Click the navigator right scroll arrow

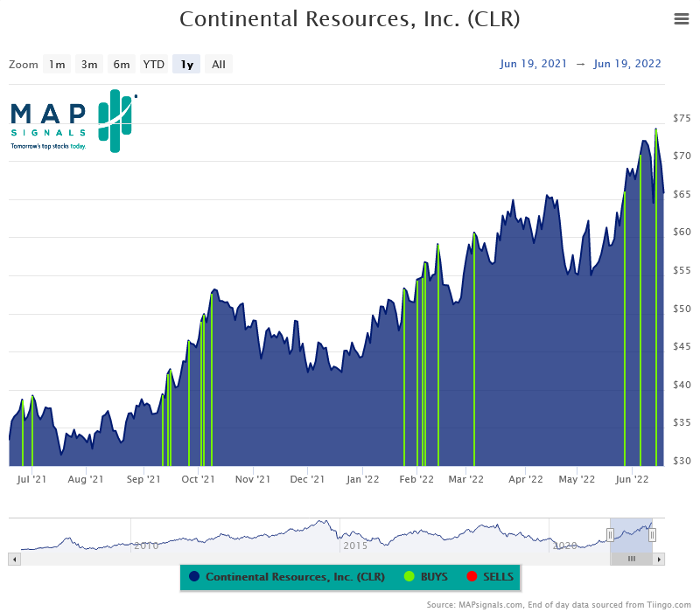coord(659,559)
